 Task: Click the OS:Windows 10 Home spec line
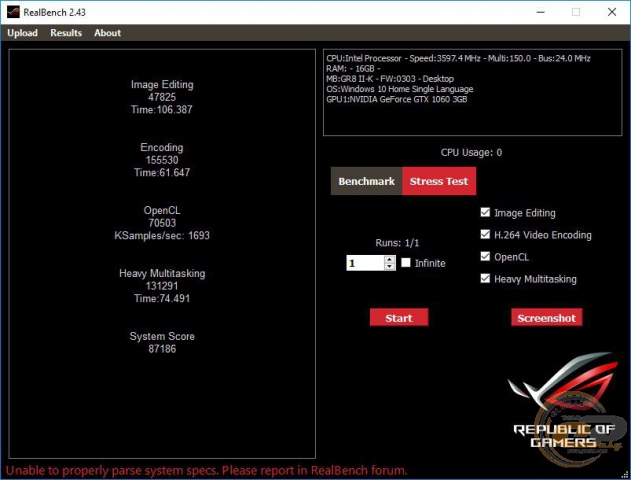[x=400, y=89]
